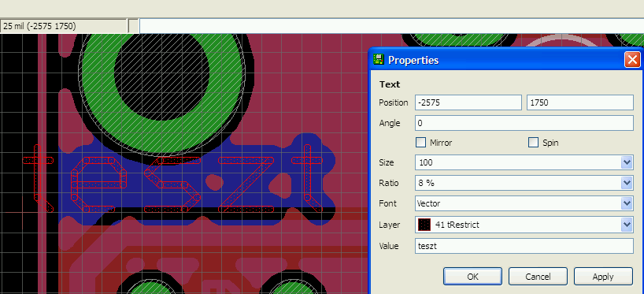Enable the Spin checkbox
The image size is (644, 294).
point(533,143)
